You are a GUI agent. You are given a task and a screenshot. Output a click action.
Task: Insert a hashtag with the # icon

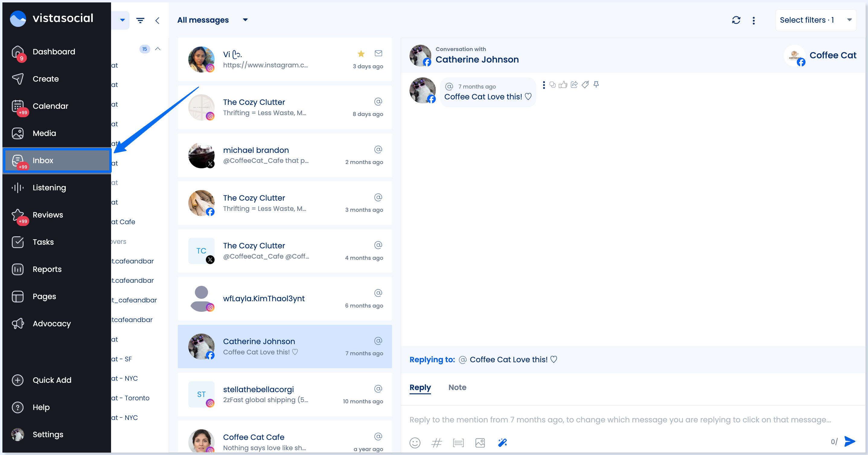tap(437, 443)
